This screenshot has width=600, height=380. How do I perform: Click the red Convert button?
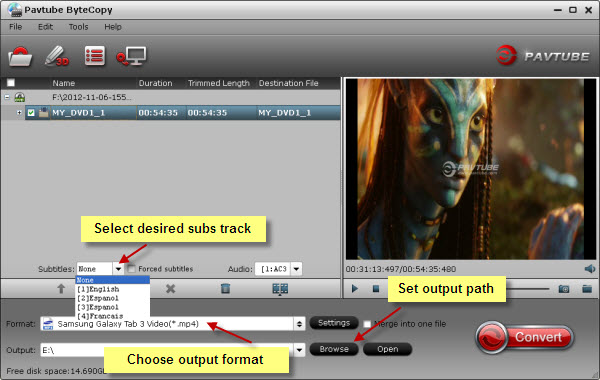(525, 337)
